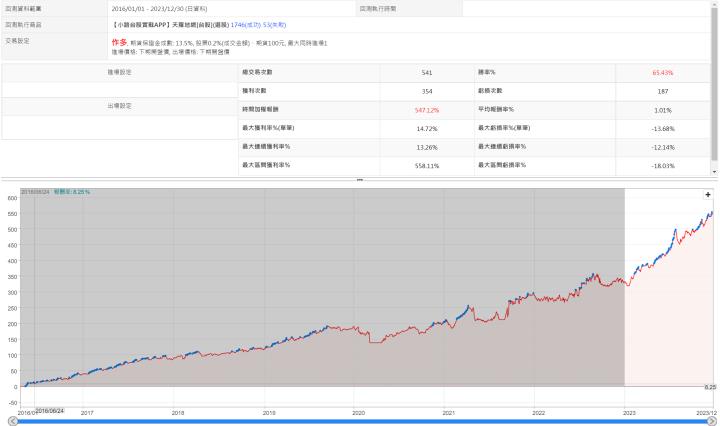Click the 2016/06/24 date label under chart
The height and width of the screenshot is (426, 720).
tap(50, 411)
